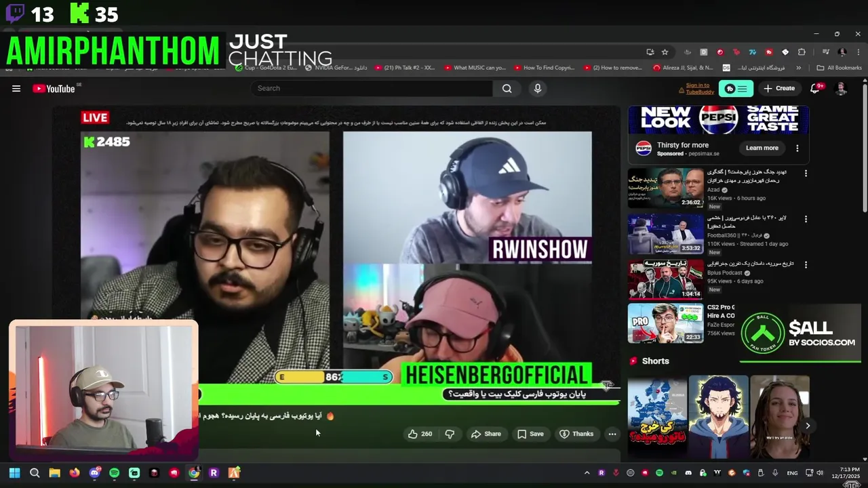
Task: Click the Create button
Action: 779,88
